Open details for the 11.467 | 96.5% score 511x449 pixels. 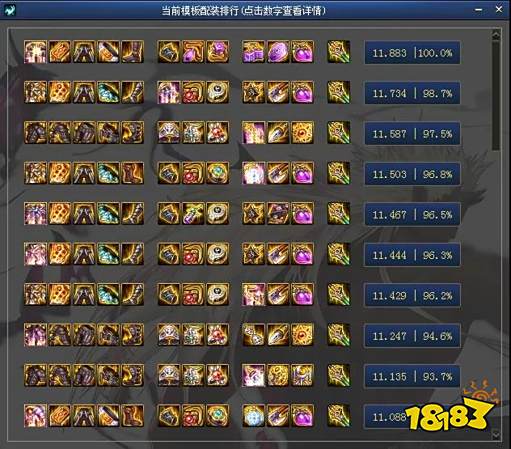[412, 214]
